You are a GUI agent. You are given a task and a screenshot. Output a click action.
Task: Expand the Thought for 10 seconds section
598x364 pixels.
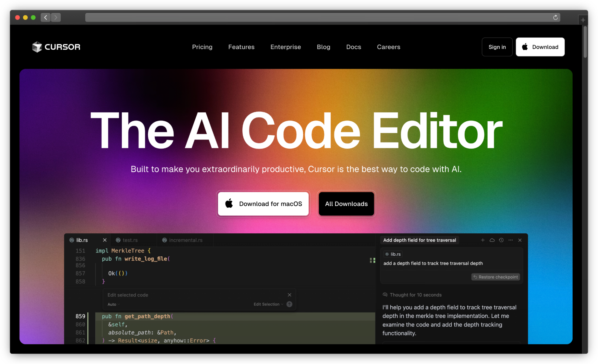tap(415, 295)
